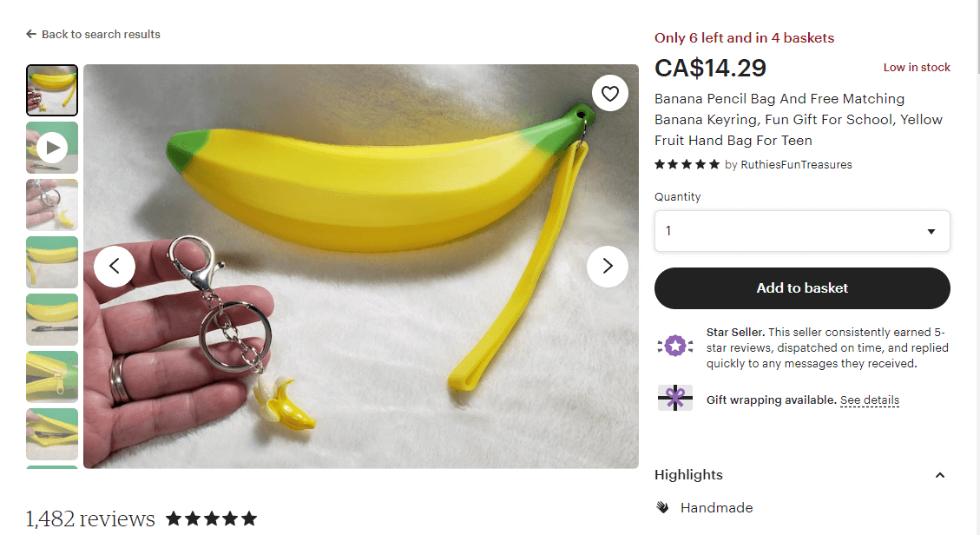Image resolution: width=980 pixels, height=535 pixels.
Task: Collapse the Highlights section
Action: [939, 475]
